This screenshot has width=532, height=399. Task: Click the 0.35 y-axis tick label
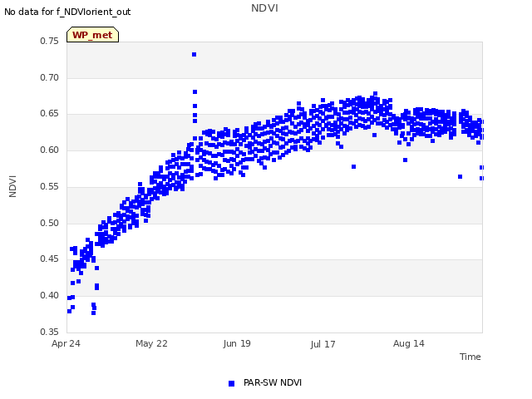(50, 332)
